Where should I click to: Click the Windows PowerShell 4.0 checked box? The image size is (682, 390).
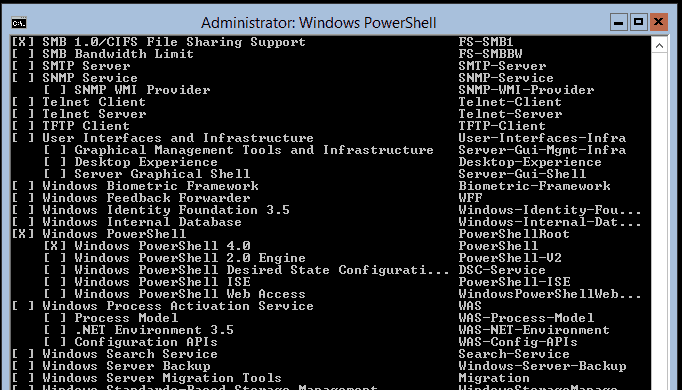[55, 246]
